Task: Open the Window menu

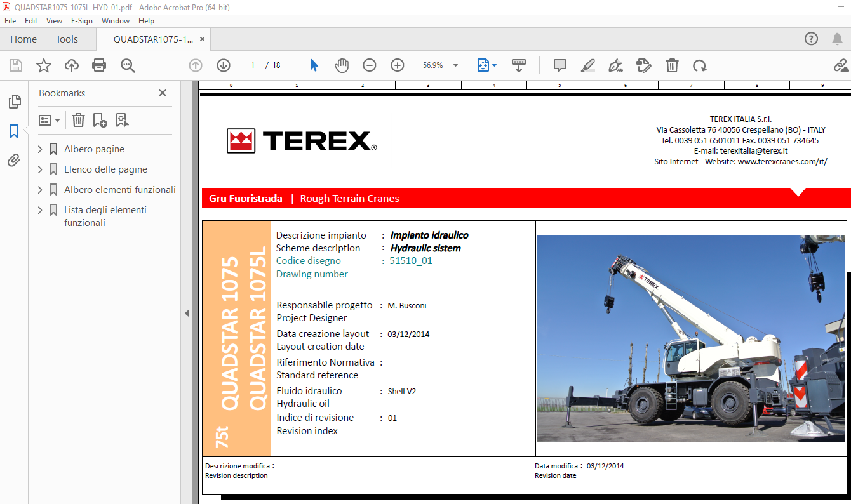Action: tap(116, 20)
